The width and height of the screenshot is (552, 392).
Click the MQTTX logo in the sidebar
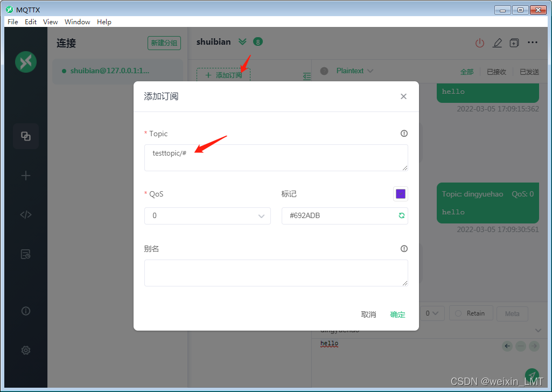26,62
